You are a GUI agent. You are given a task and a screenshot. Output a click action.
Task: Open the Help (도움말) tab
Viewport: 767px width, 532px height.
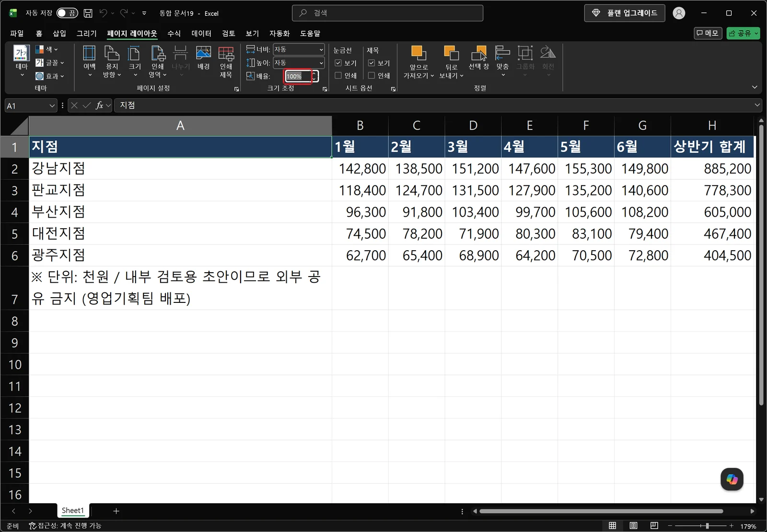310,34
